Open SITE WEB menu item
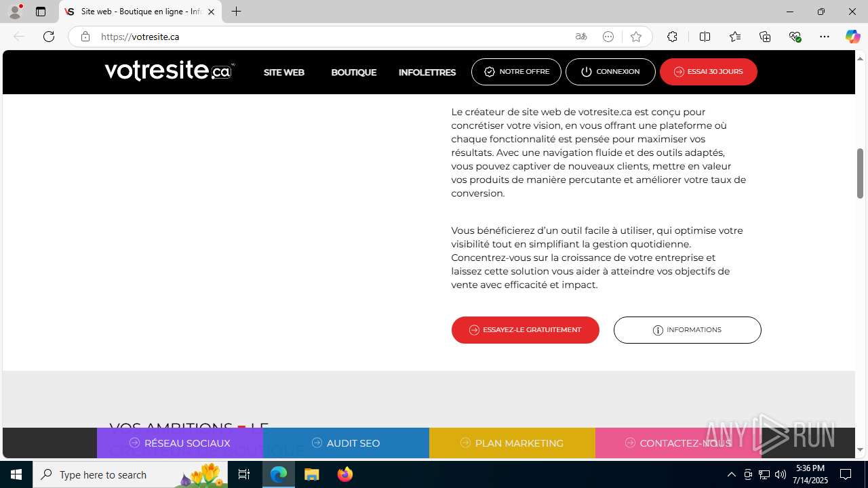 (x=283, y=72)
